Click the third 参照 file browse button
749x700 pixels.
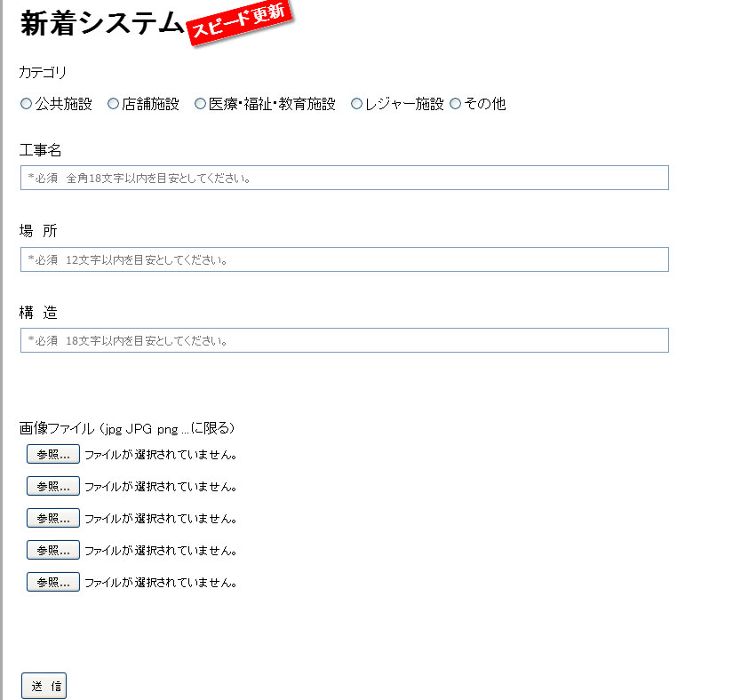(x=52, y=518)
